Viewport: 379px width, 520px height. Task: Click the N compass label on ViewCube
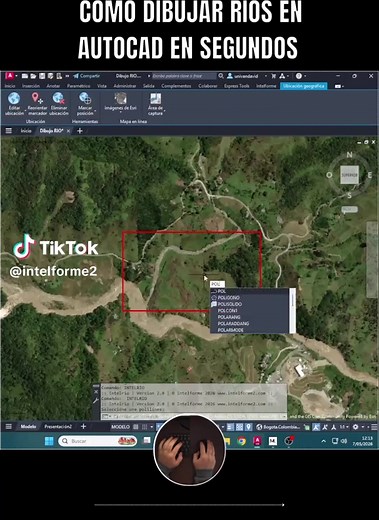349,155
